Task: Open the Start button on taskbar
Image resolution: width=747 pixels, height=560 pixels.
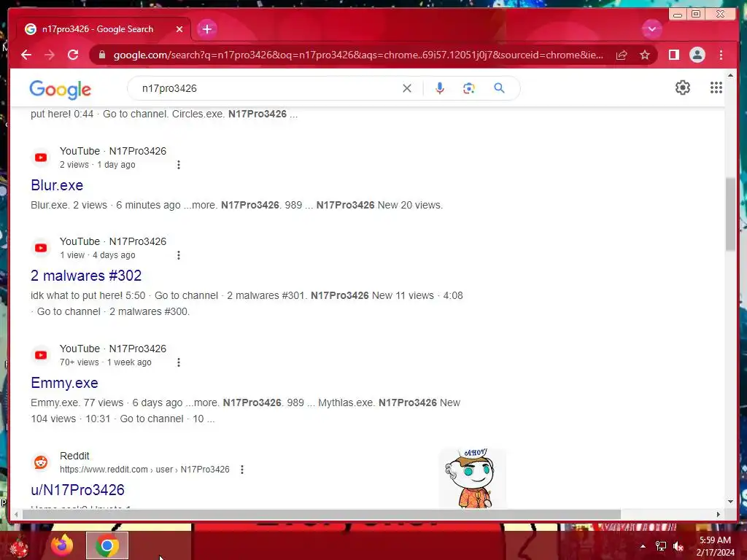Action: (19, 545)
